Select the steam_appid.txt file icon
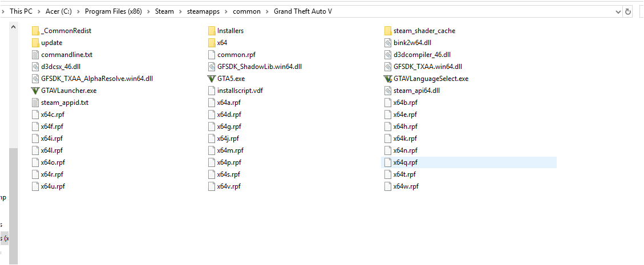The image size is (644, 265). click(35, 103)
